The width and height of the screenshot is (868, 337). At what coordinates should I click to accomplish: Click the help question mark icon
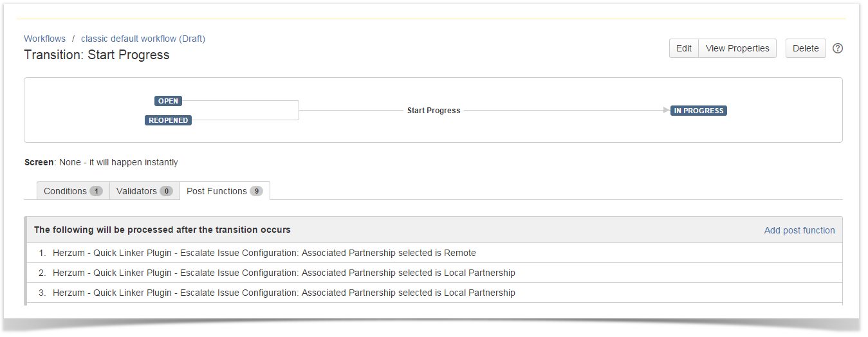pyautogui.click(x=837, y=48)
